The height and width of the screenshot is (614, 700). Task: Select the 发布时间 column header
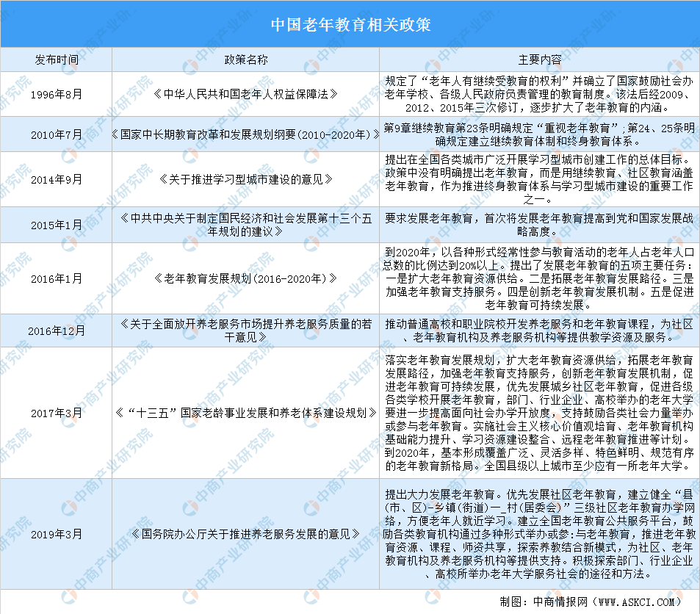pos(57,59)
